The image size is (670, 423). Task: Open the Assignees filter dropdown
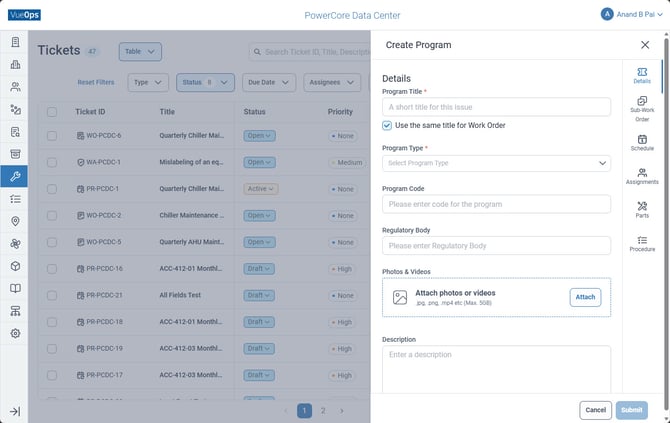pos(332,82)
